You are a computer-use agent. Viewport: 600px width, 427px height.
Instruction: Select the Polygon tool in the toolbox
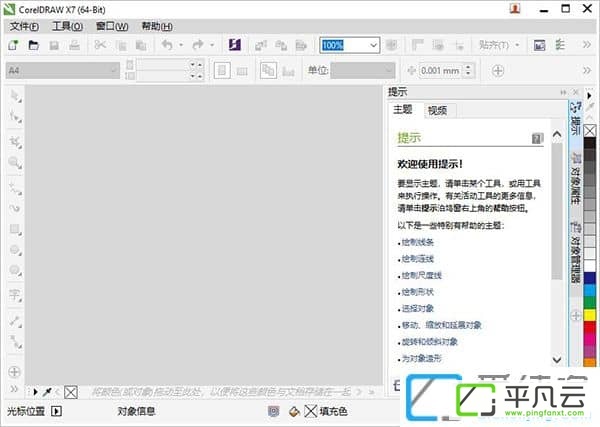click(x=15, y=270)
